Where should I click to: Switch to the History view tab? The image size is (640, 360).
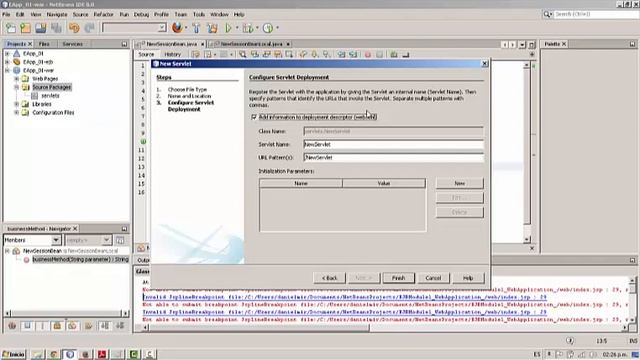(x=172, y=54)
